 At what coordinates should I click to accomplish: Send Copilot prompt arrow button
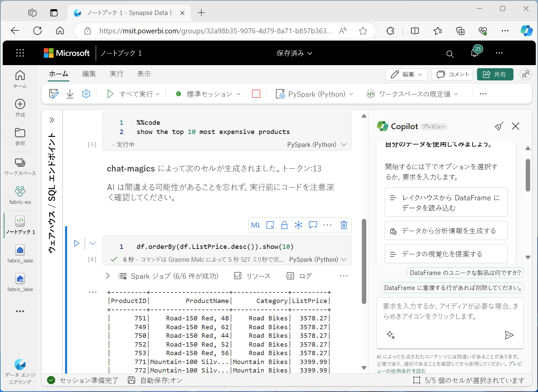509,335
